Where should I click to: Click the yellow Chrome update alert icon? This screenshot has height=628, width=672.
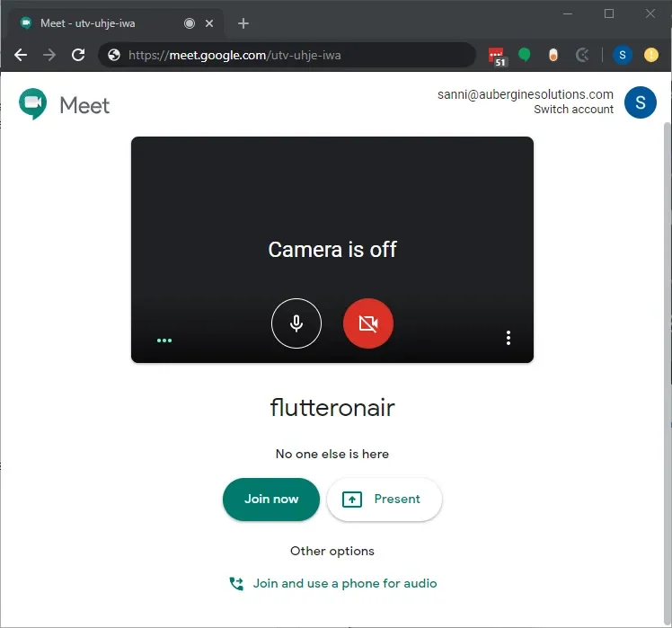coord(651,55)
